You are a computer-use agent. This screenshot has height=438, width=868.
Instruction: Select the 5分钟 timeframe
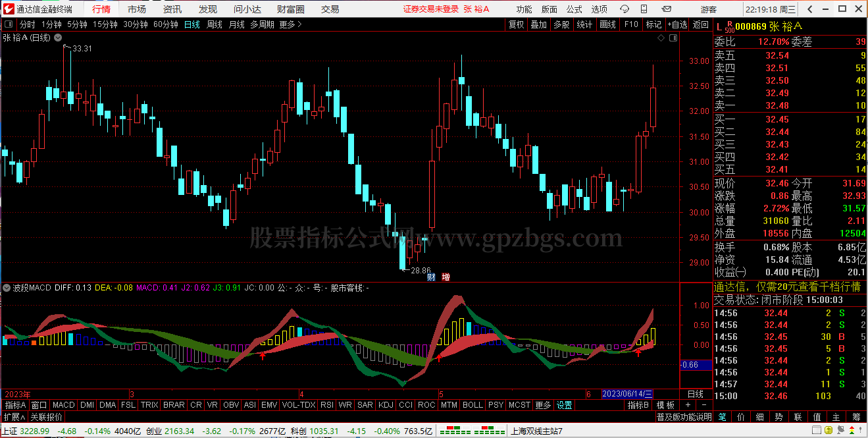(x=77, y=24)
